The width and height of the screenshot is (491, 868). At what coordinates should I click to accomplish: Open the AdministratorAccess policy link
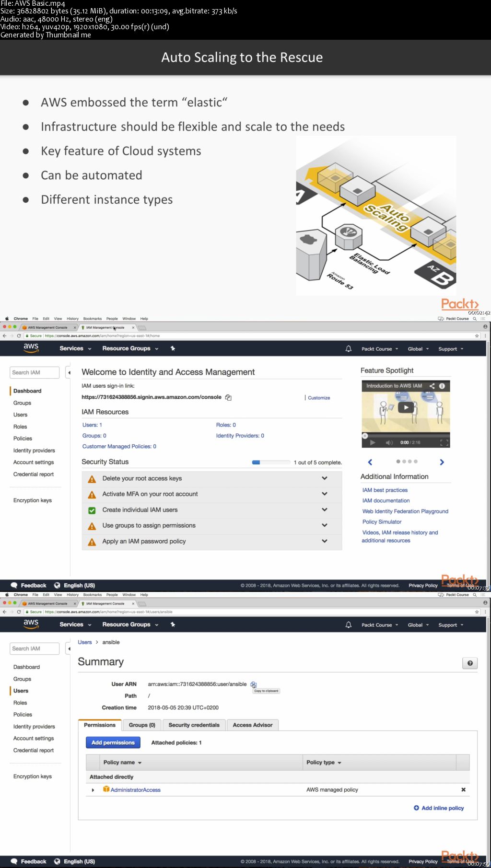pyautogui.click(x=136, y=790)
